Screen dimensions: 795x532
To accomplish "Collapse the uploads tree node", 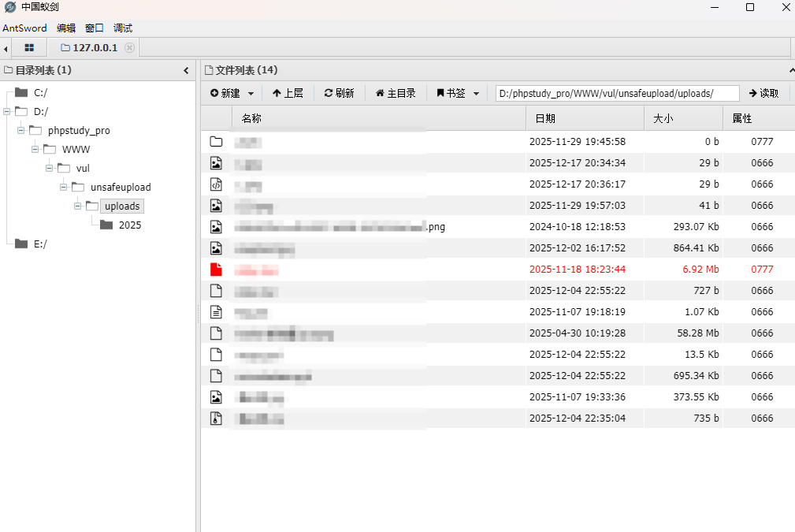I will (77, 206).
